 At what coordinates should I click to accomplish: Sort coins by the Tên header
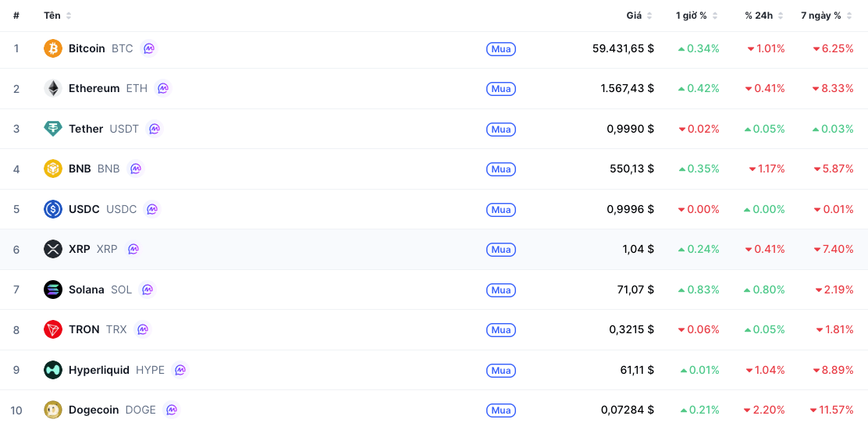click(x=58, y=16)
